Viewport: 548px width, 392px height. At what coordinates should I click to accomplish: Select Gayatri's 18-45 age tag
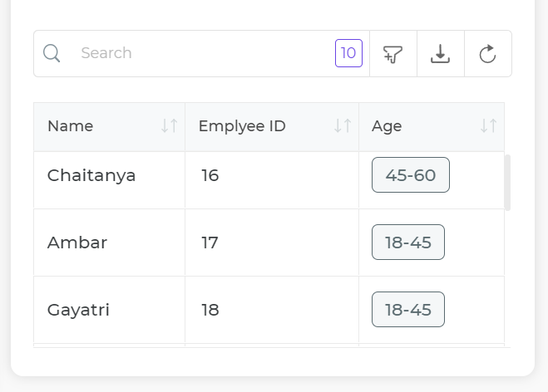click(408, 310)
